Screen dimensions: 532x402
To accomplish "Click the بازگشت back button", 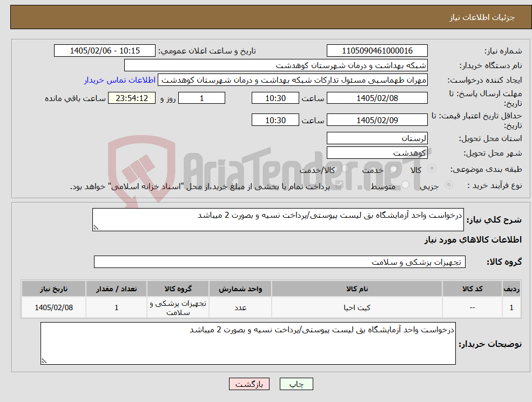I will tap(249, 384).
